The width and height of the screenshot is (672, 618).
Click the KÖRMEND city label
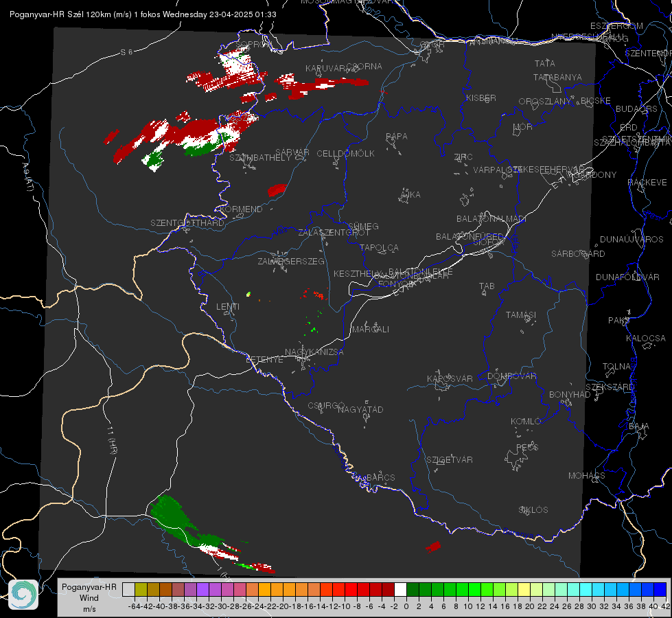[x=240, y=209]
